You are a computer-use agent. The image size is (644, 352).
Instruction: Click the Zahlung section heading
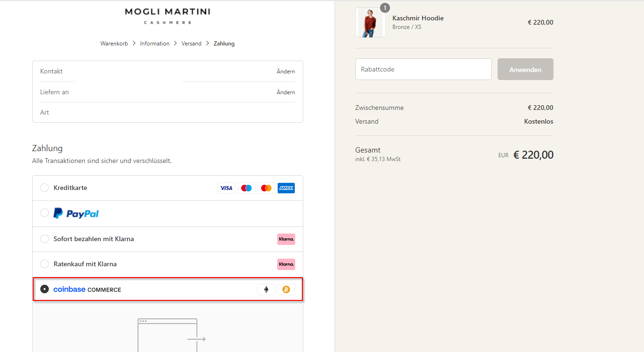47,148
